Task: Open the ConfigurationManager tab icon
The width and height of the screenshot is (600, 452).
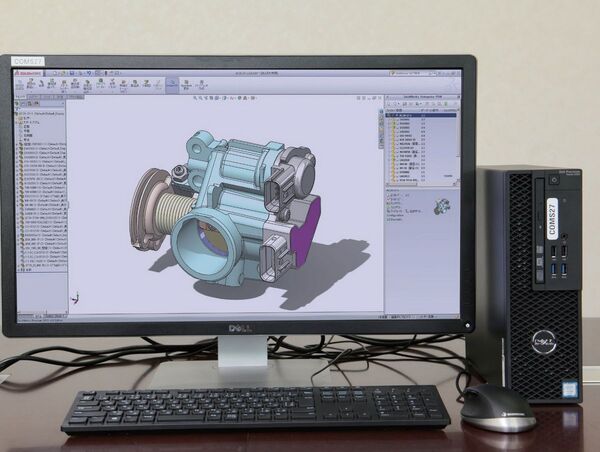Action: tap(29, 103)
